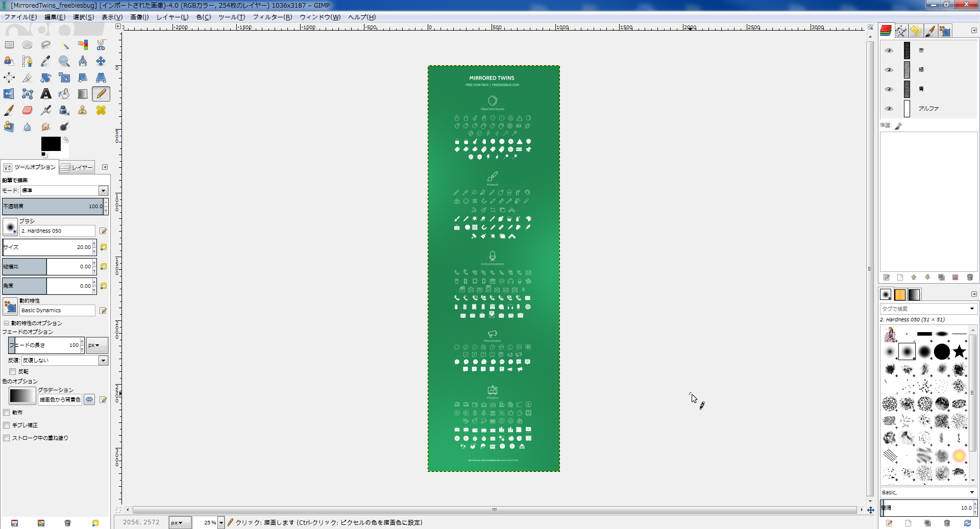Open the タグで検索 tag filter dropdown arrow

(x=972, y=309)
